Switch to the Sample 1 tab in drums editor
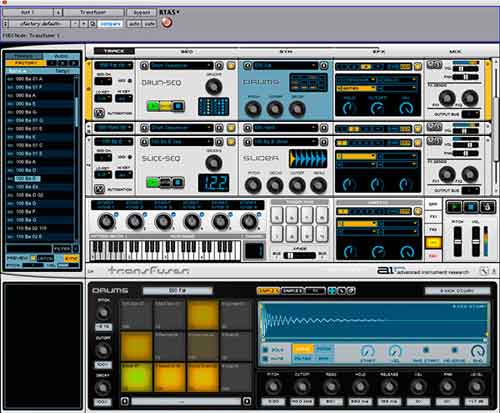The width and height of the screenshot is (500, 413). coord(268,291)
